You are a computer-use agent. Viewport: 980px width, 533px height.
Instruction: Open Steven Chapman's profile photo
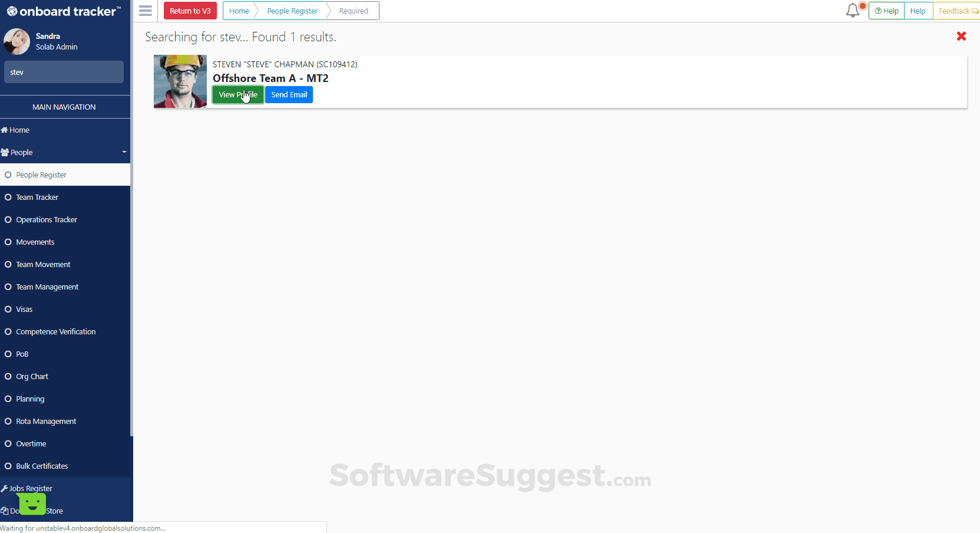coord(180,81)
